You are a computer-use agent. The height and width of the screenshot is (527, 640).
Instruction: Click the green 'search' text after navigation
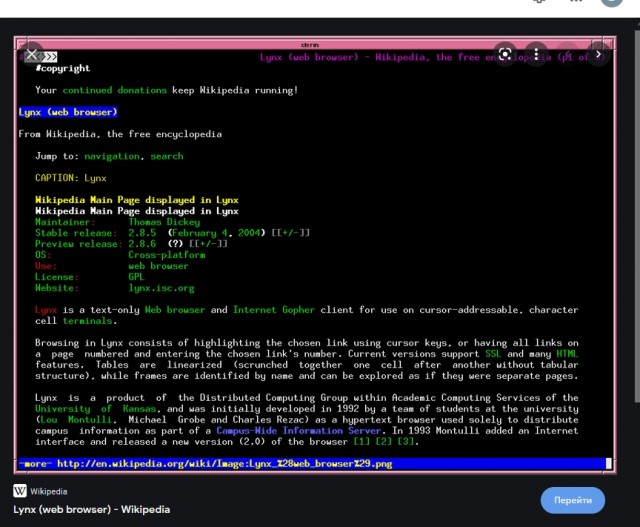(x=167, y=156)
